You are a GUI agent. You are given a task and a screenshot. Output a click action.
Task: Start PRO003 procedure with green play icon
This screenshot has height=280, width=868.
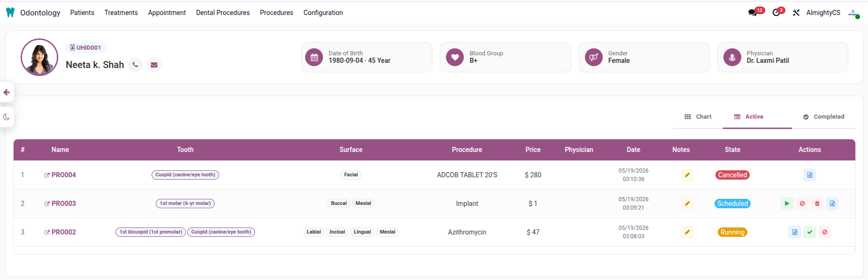[787, 204]
